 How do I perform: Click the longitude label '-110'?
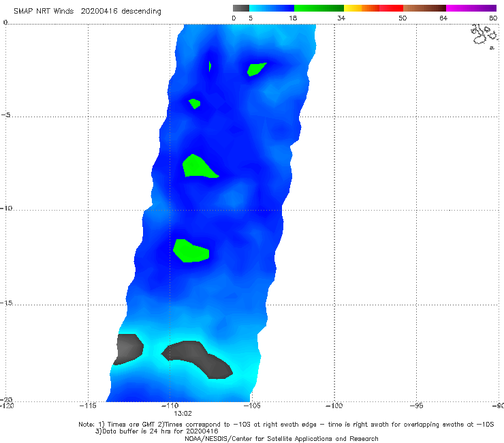tap(170, 406)
